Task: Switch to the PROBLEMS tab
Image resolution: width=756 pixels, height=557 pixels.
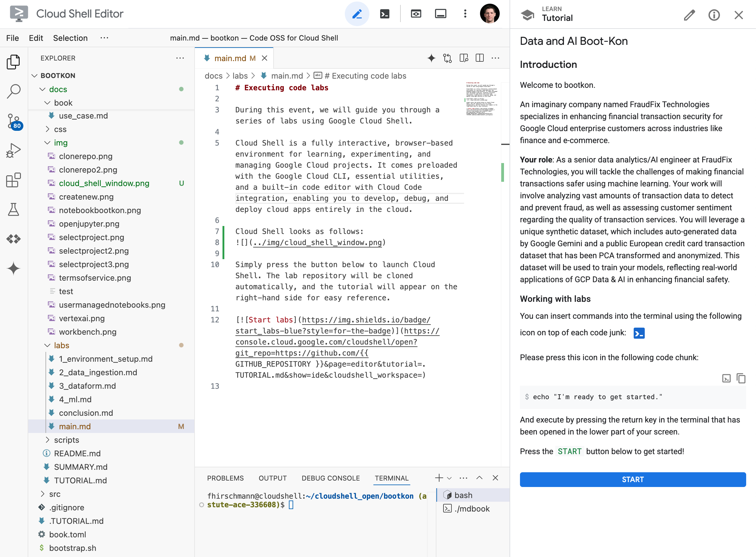Action: 225,478
